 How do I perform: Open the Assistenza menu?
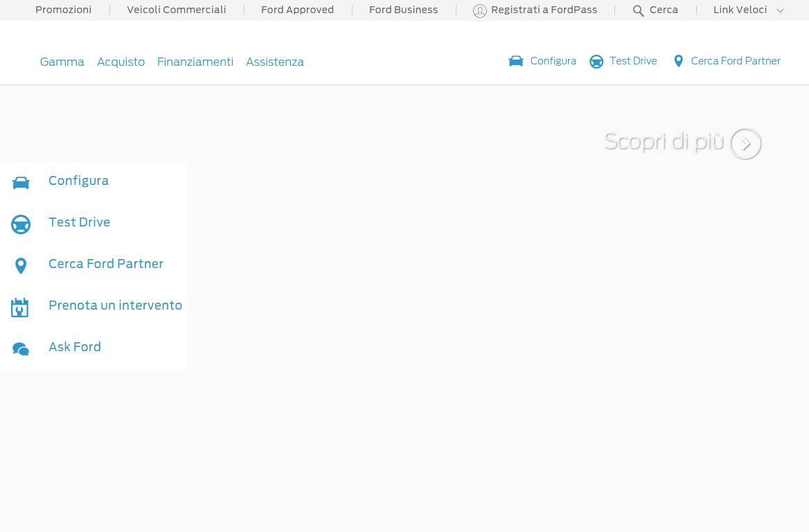click(275, 62)
